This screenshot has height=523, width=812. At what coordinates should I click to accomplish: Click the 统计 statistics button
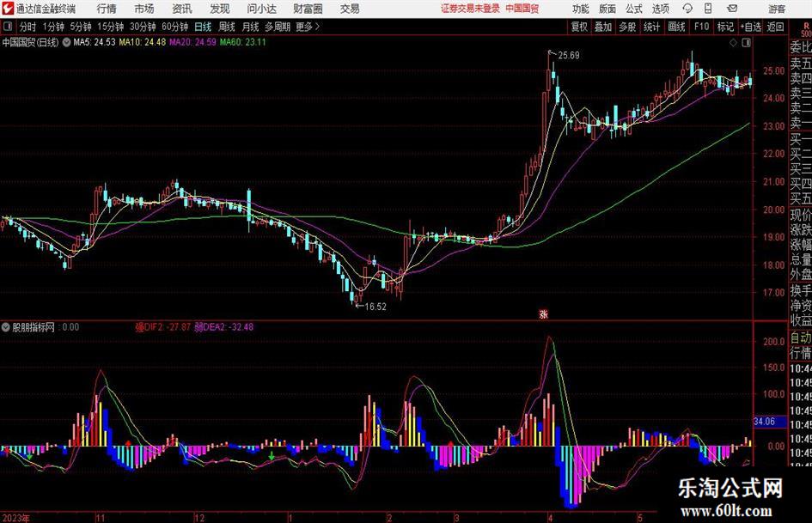tap(651, 27)
